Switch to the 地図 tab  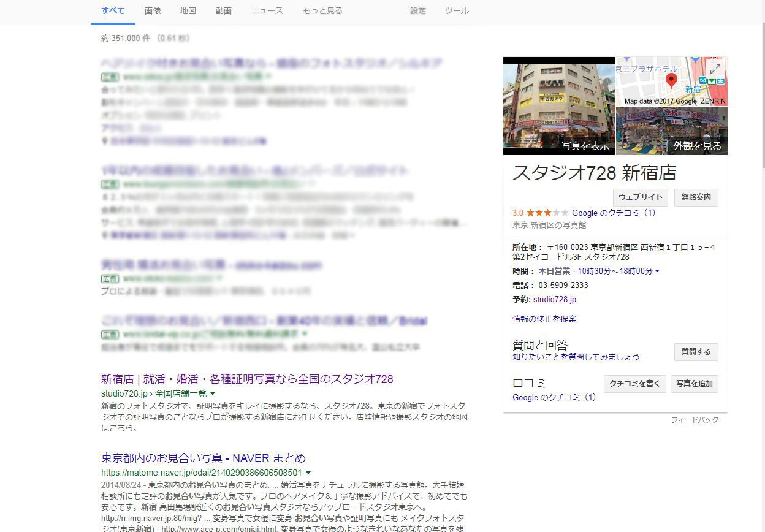tap(188, 11)
